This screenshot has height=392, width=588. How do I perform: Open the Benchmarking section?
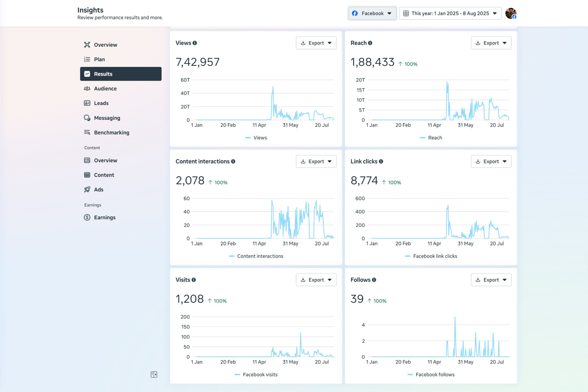(x=111, y=133)
